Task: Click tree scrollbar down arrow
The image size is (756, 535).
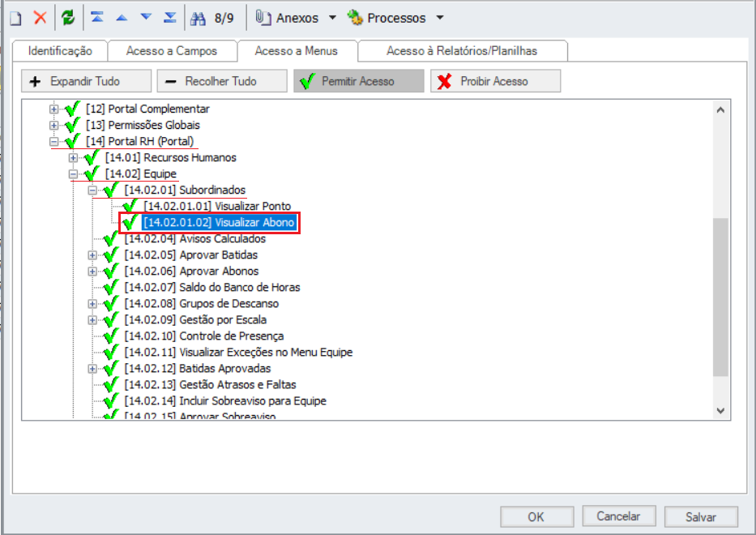Action: [720, 411]
